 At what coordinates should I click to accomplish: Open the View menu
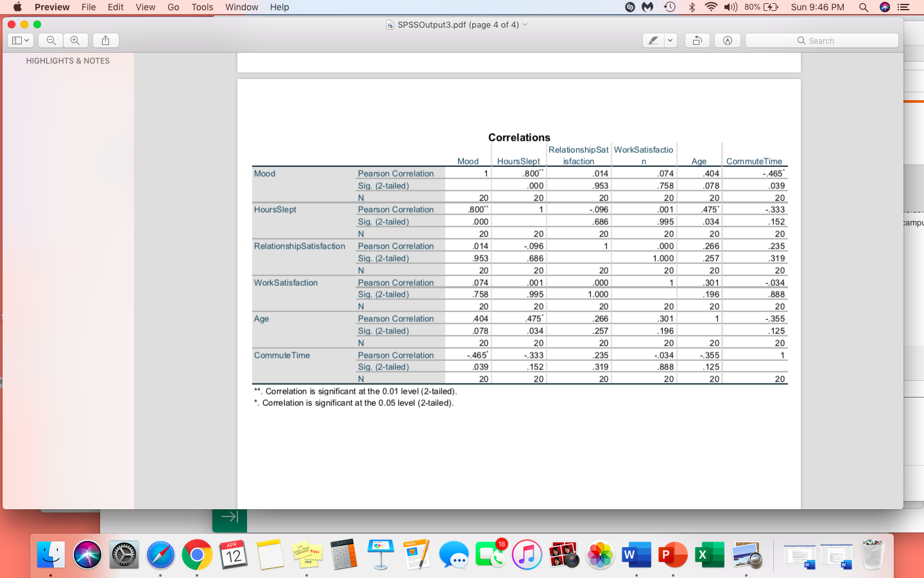tap(145, 7)
